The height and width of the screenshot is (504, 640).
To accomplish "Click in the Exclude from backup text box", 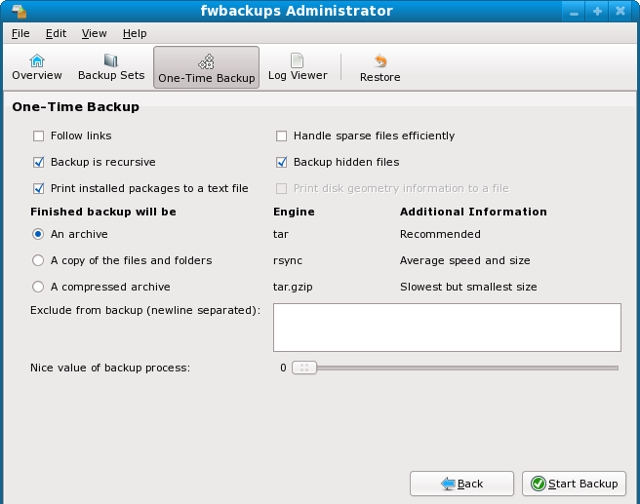I will pos(447,327).
